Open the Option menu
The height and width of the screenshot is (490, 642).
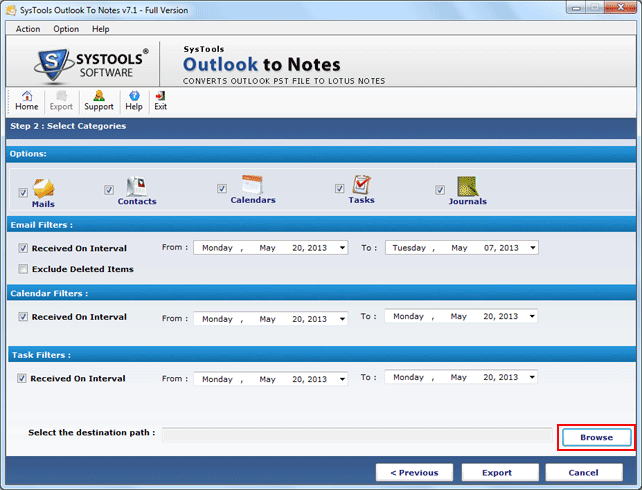pos(66,29)
